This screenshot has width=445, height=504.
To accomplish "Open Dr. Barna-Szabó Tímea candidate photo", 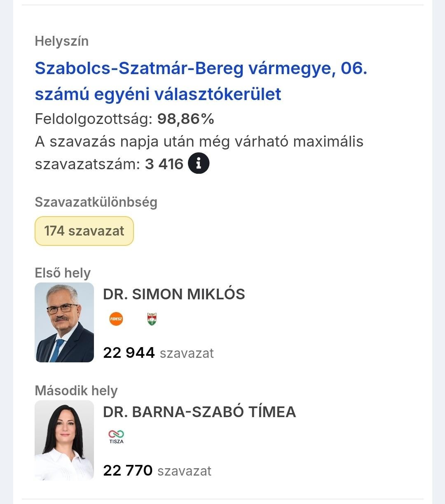I will (x=64, y=440).
